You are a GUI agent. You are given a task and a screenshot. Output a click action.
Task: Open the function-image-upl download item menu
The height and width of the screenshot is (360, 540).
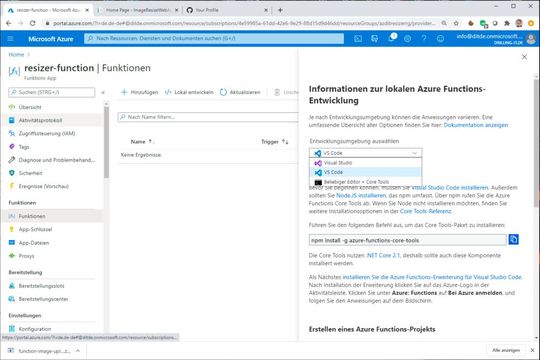coord(78,351)
